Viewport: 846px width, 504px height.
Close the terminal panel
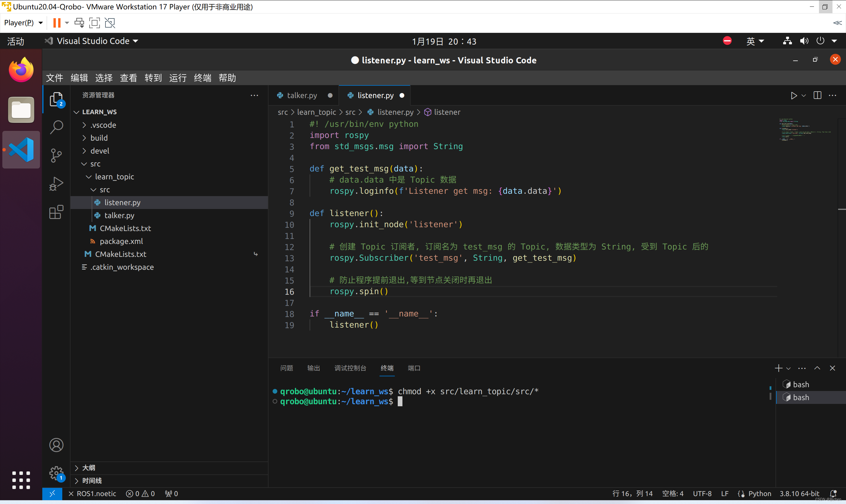pyautogui.click(x=832, y=368)
